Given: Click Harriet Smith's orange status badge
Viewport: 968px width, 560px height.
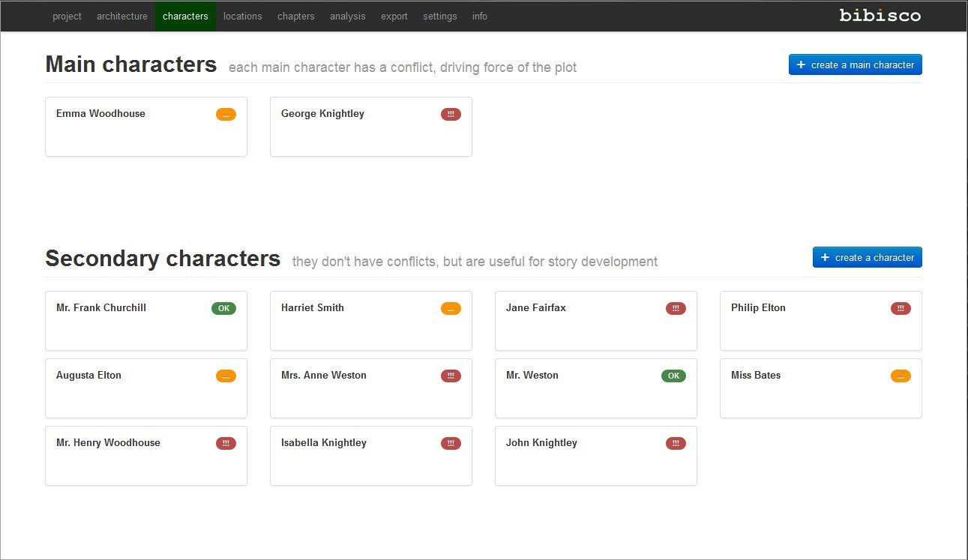Looking at the screenshot, I should tap(451, 309).
